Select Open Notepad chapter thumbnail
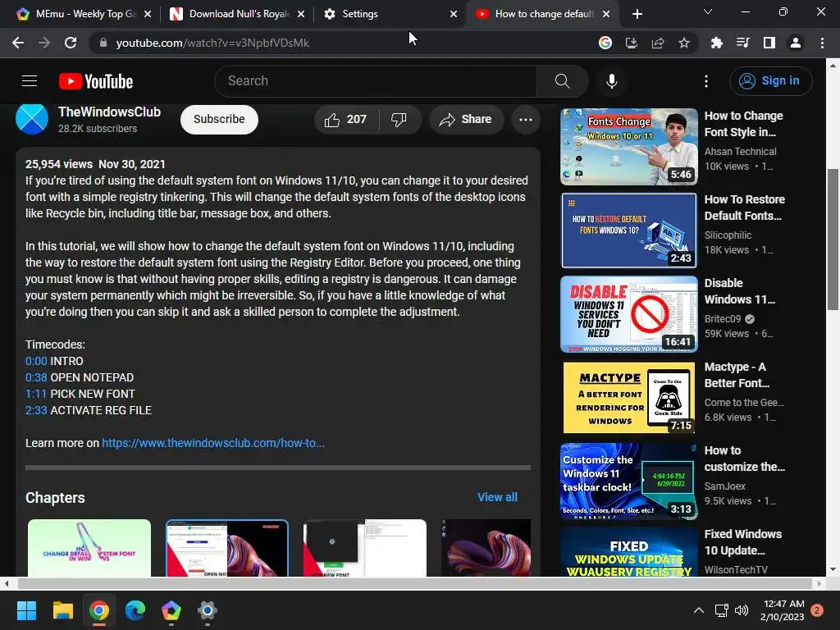Viewport: 840px width, 630px height. coord(227,548)
